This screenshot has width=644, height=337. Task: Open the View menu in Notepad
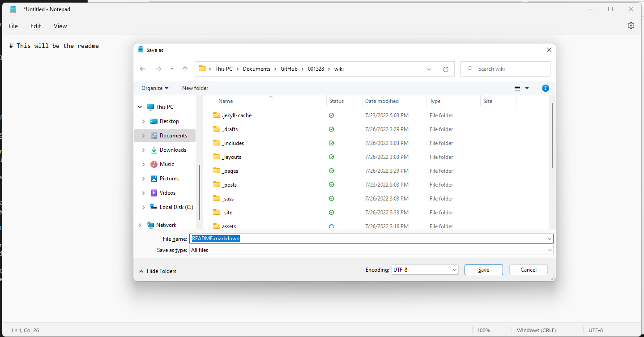click(60, 26)
